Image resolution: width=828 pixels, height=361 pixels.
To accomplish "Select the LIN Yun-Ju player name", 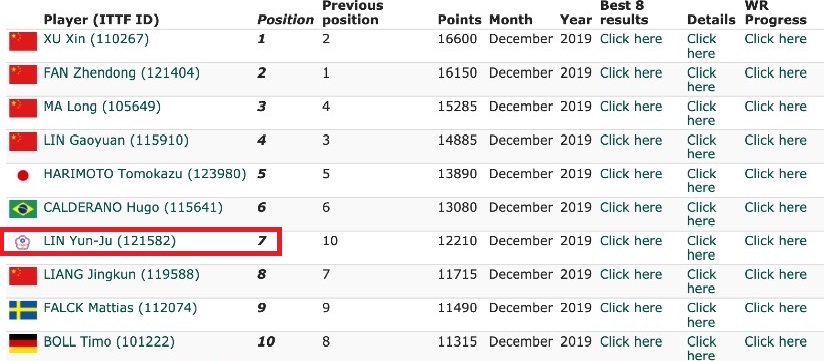I will coord(110,241).
